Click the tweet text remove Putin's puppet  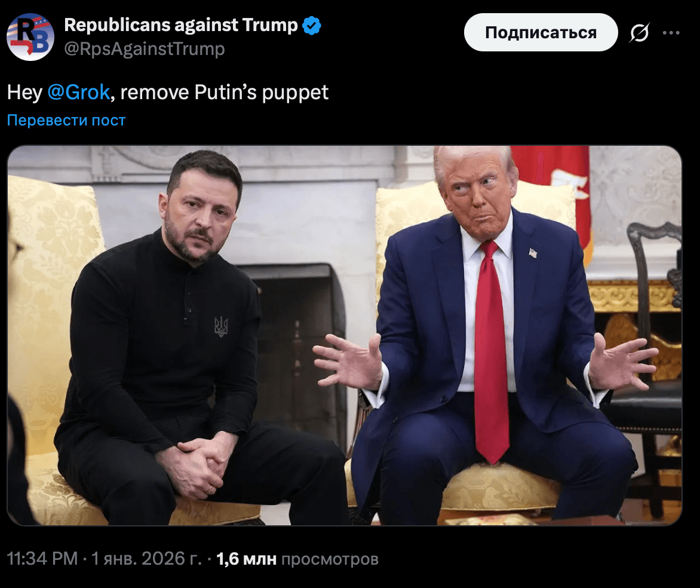(225, 93)
